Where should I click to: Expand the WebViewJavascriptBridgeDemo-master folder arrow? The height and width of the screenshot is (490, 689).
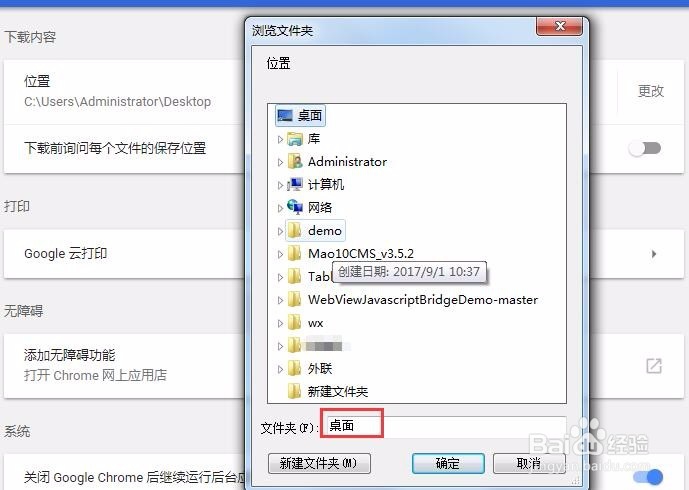[x=280, y=300]
